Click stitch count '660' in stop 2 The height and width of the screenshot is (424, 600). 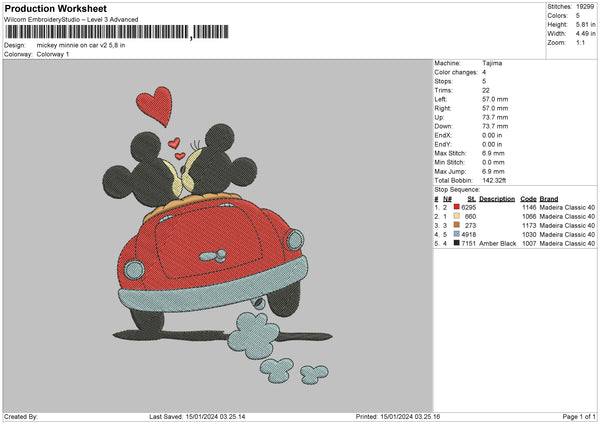470,217
